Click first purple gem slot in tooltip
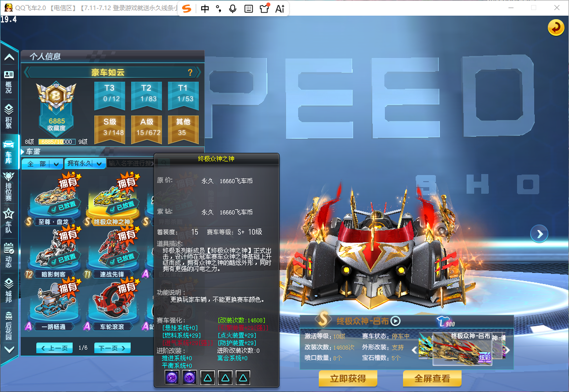The width and height of the screenshot is (569, 392). pos(172,377)
